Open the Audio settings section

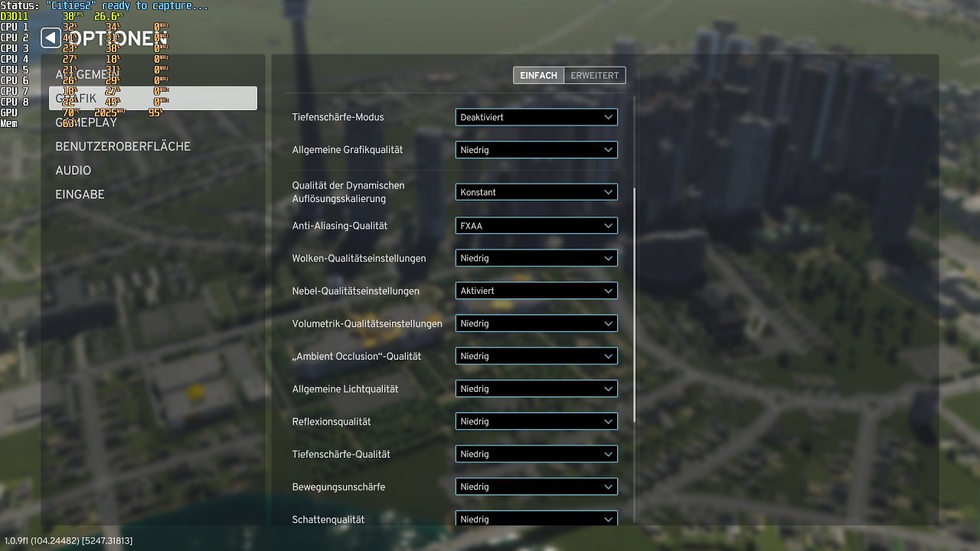click(153, 170)
